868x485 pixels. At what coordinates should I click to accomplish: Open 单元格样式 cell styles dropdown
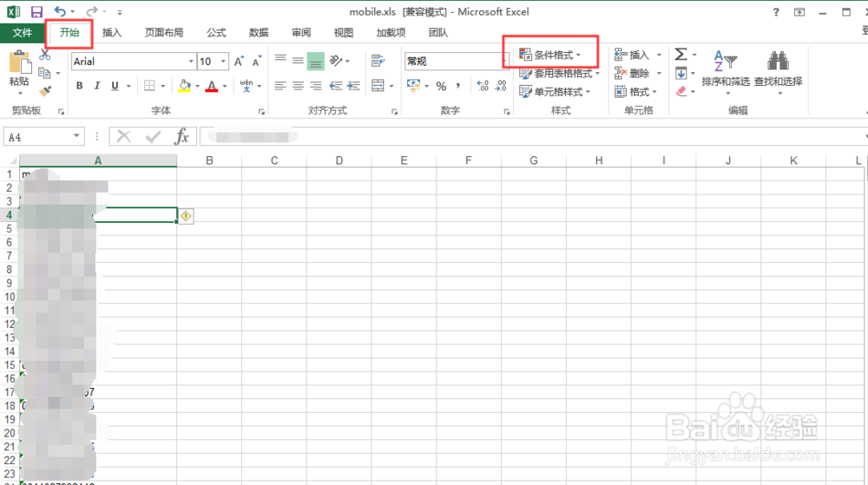click(555, 91)
